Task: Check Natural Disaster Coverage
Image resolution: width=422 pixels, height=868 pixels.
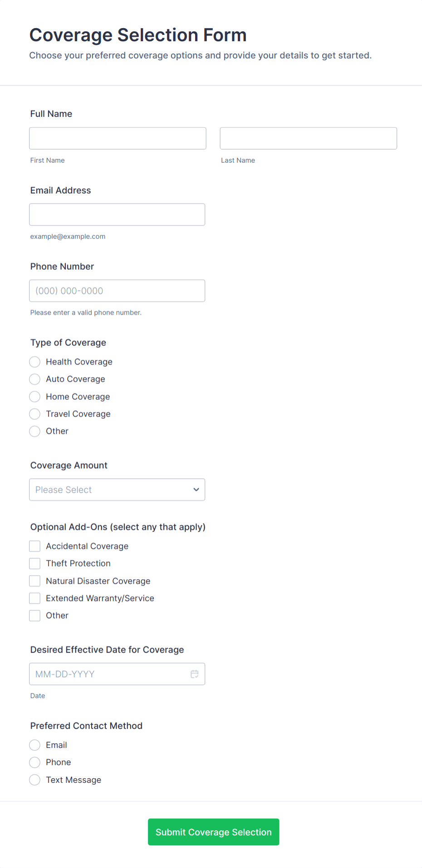Action: coord(34,581)
